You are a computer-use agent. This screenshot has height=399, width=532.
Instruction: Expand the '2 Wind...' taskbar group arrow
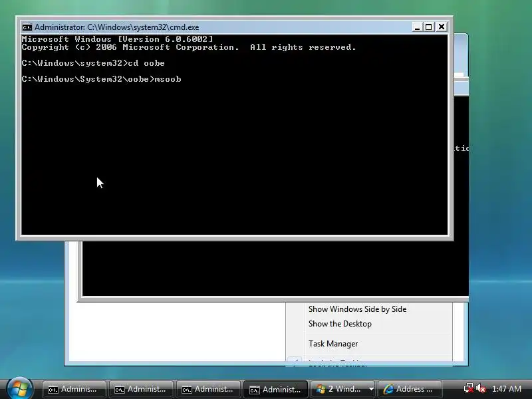click(371, 389)
